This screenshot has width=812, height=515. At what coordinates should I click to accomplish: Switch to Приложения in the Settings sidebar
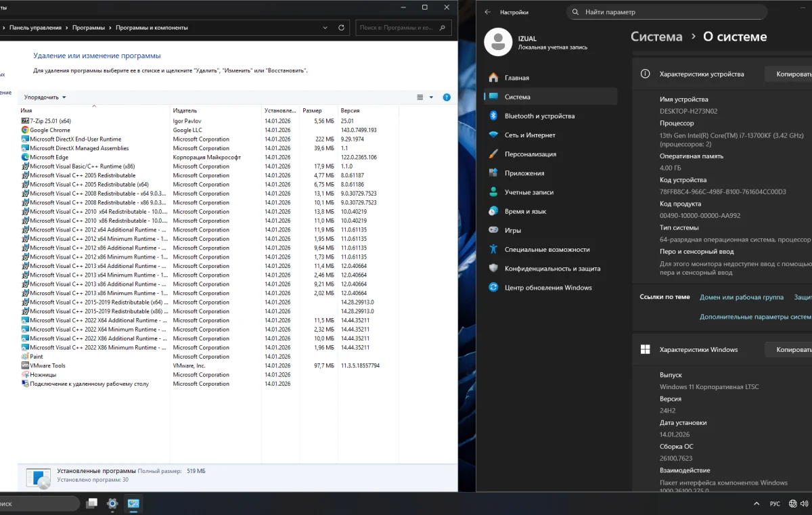[524, 173]
